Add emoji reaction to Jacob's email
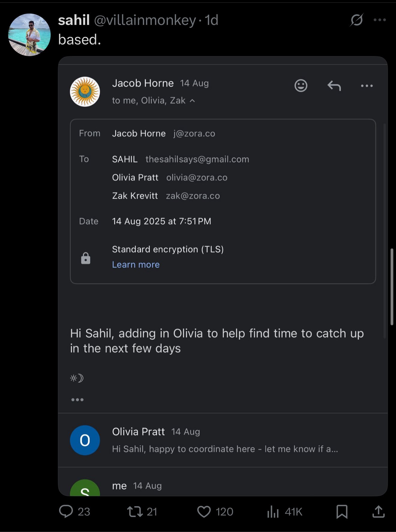The width and height of the screenshot is (396, 532). coord(301,86)
